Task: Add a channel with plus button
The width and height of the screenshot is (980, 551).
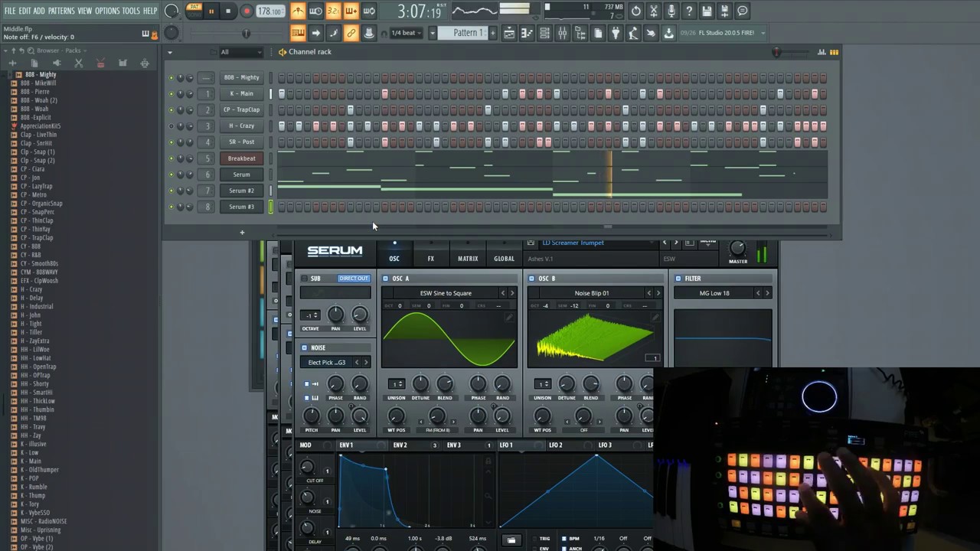Action: point(242,233)
